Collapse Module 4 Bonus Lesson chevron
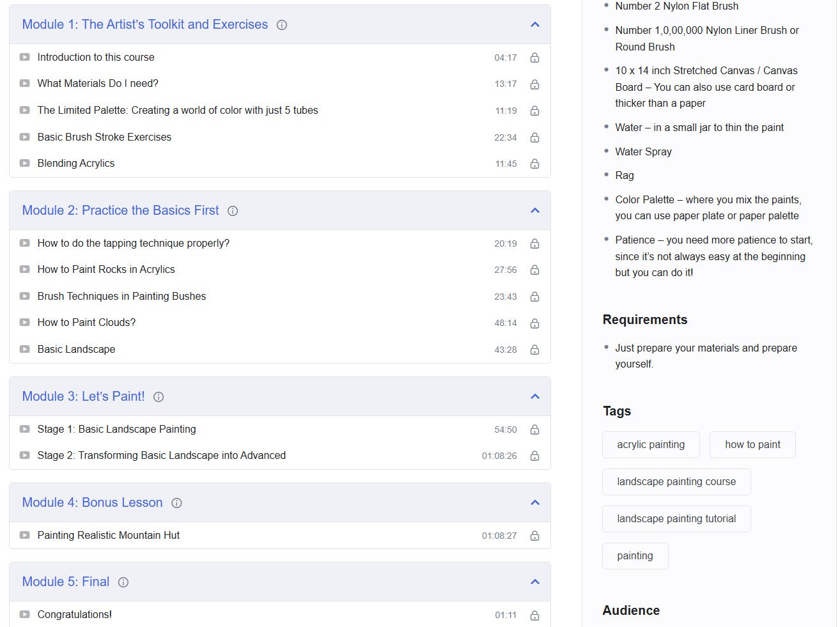Image resolution: width=840 pixels, height=627 pixels. (535, 502)
